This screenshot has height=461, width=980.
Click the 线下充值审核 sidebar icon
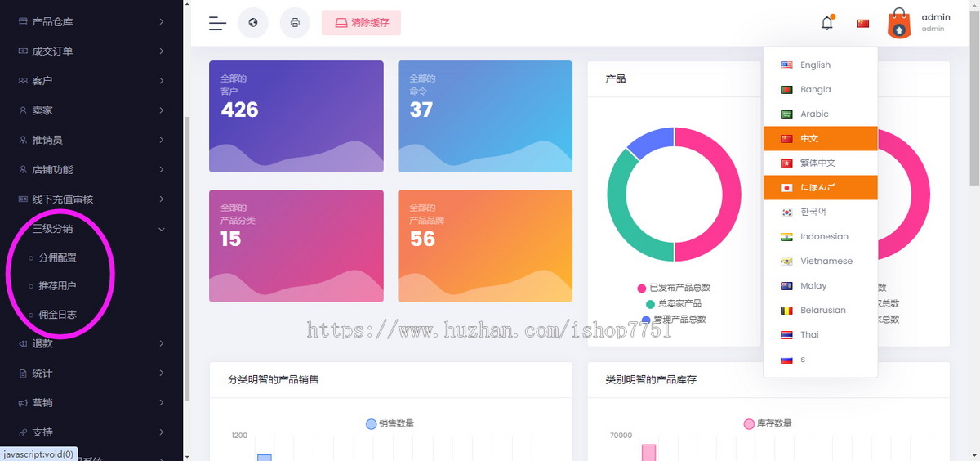click(24, 199)
